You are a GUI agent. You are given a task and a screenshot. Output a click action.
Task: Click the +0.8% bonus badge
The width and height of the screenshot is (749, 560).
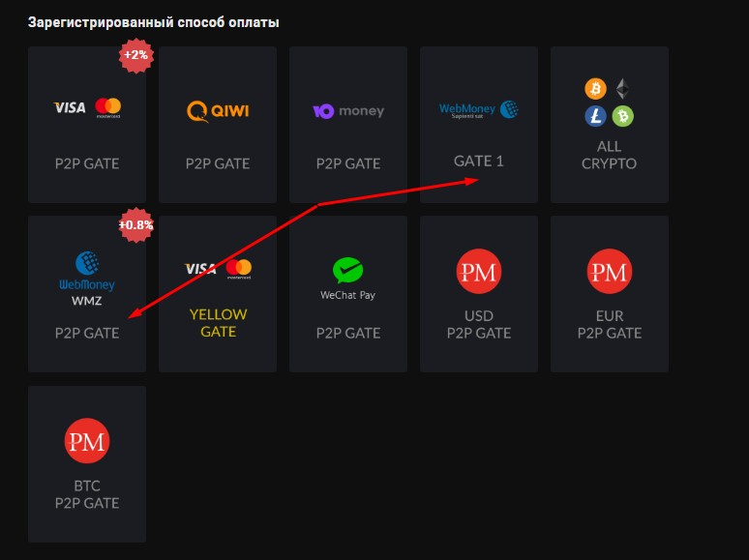136,225
